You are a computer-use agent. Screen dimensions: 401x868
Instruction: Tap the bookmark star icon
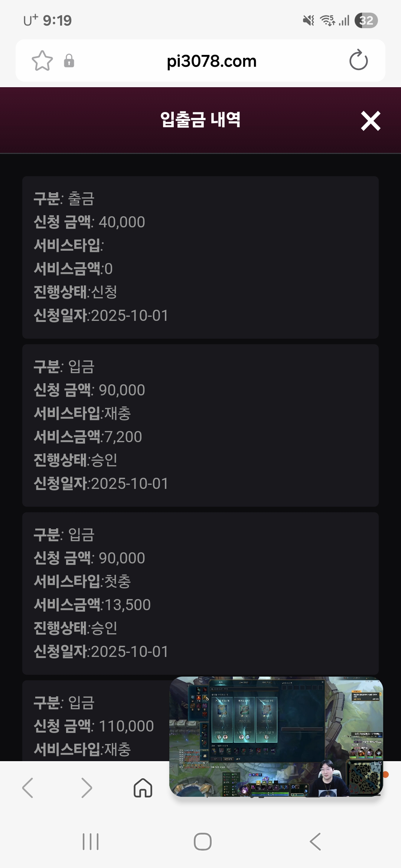pyautogui.click(x=42, y=60)
